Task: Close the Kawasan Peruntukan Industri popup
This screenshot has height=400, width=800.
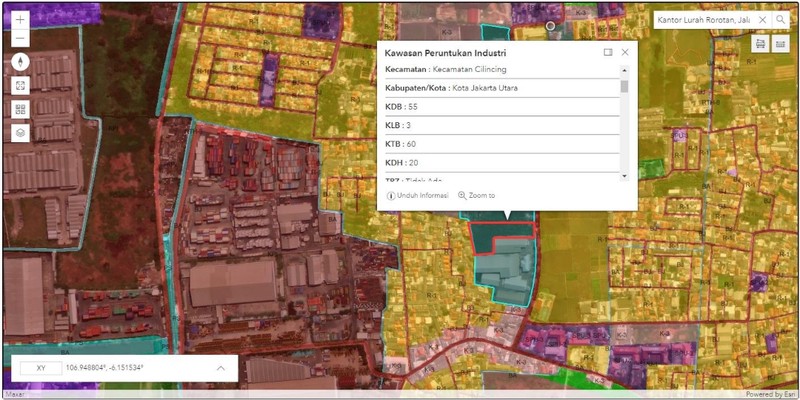Action: [x=625, y=52]
